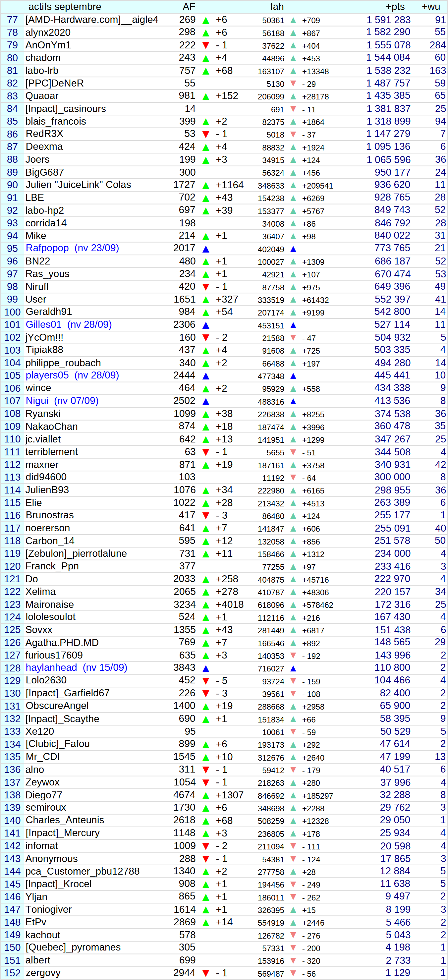The image size is (448, 980).
Task: Click the "fah" column header
Action: pos(276,7)
